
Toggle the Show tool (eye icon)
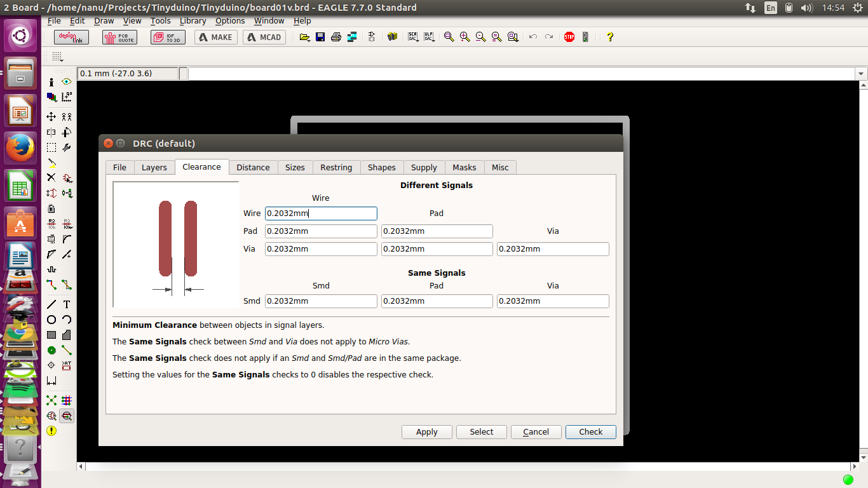point(67,82)
